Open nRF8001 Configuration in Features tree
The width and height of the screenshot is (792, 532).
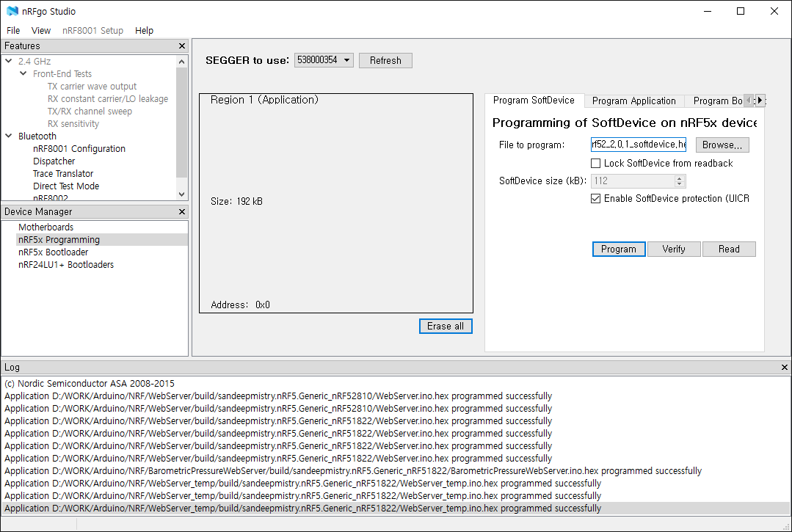pos(79,148)
